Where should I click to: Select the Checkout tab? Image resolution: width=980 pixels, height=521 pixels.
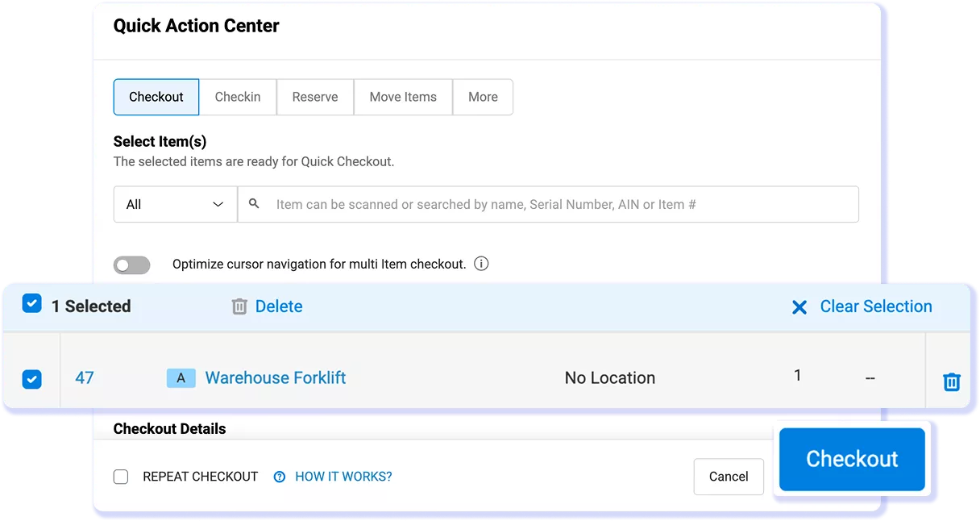click(156, 97)
